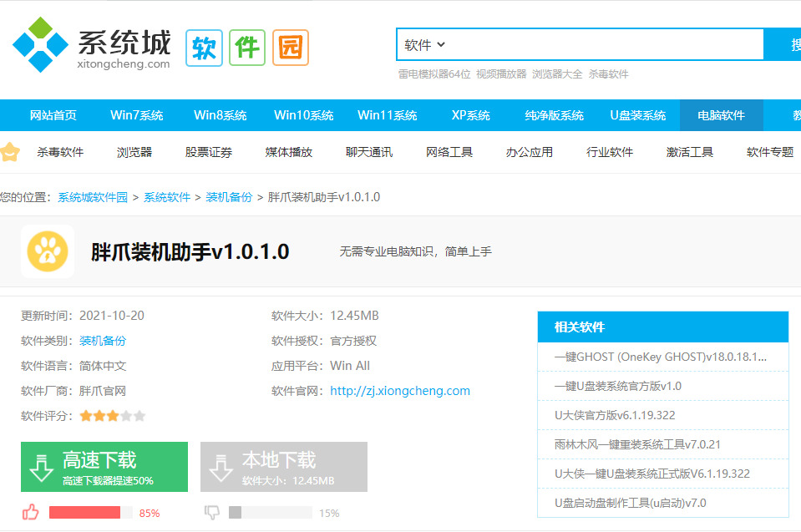The image size is (801, 532).
Task: Click the 雷电模拟器64位 hot search link
Action: pos(434,74)
